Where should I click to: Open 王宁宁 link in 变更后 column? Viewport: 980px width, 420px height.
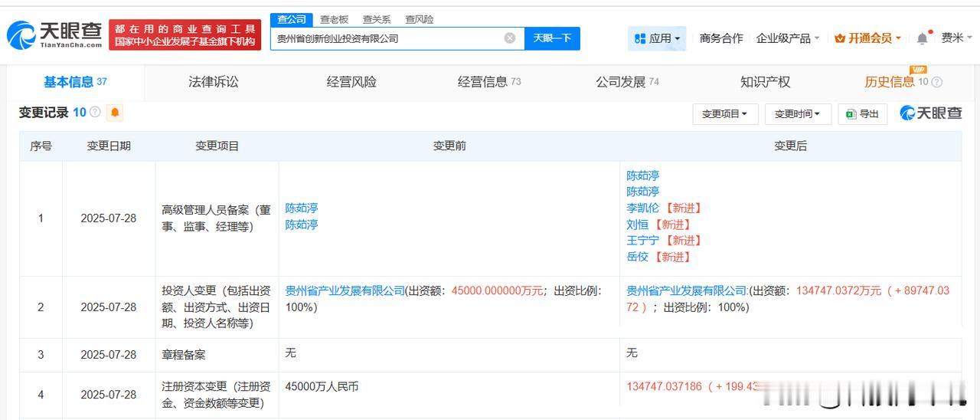pyautogui.click(x=642, y=241)
